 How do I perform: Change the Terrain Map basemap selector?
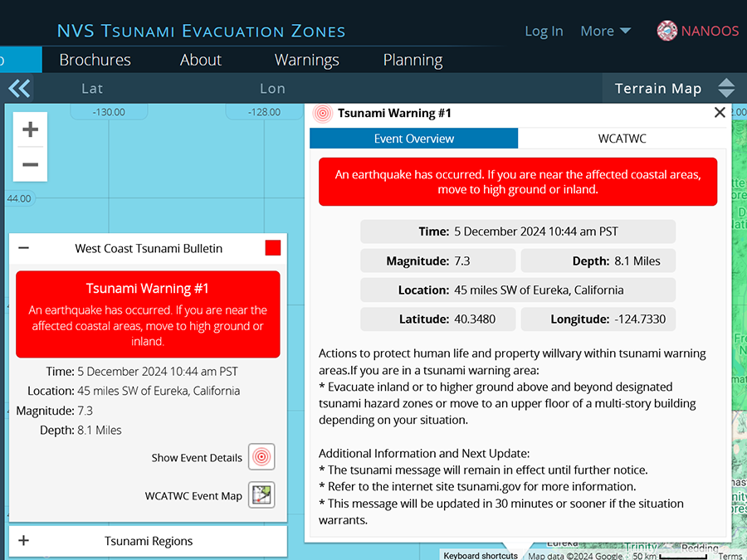coord(671,89)
